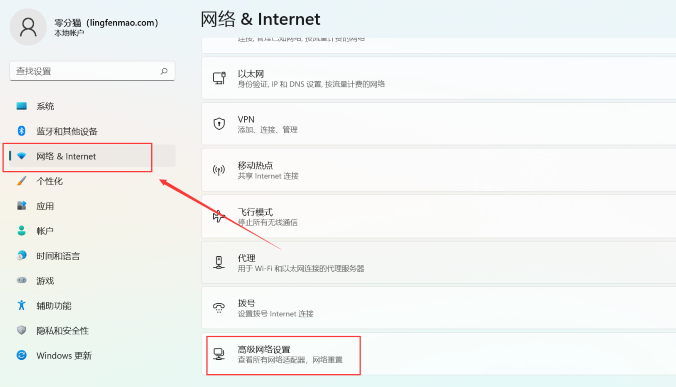
Task: Click the Gaming controller icon
Action: [x=22, y=280]
